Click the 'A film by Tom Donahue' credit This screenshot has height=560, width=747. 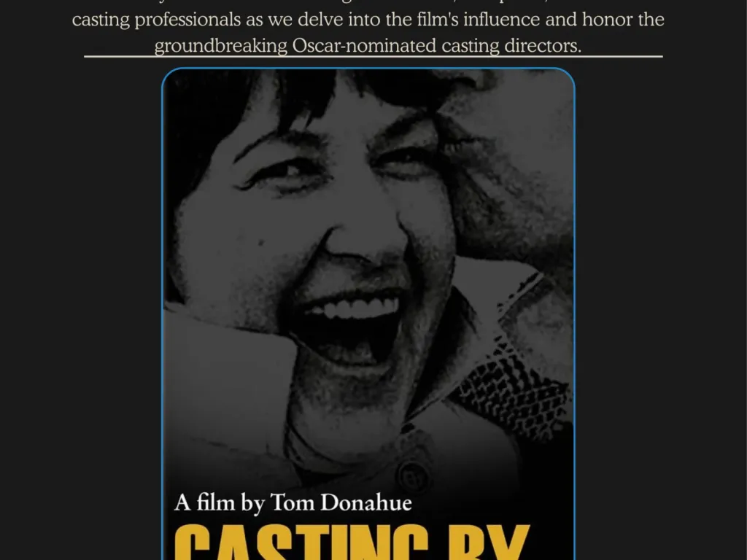pos(293,503)
